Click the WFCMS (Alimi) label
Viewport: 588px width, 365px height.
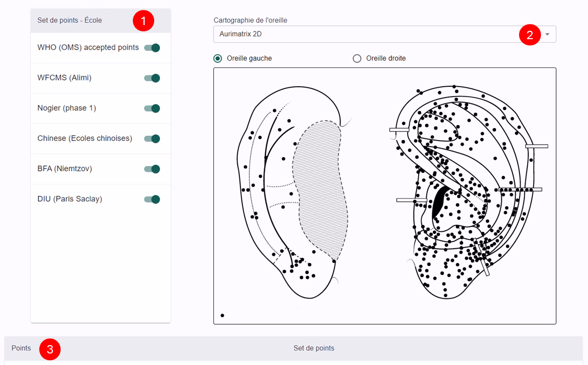pyautogui.click(x=64, y=78)
